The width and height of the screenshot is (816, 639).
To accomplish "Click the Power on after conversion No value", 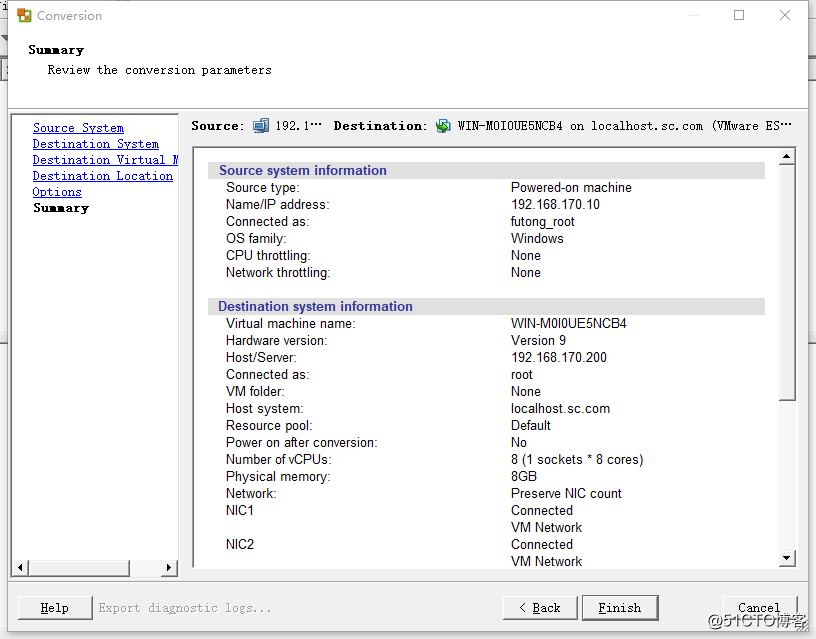I will pyautogui.click(x=519, y=442).
